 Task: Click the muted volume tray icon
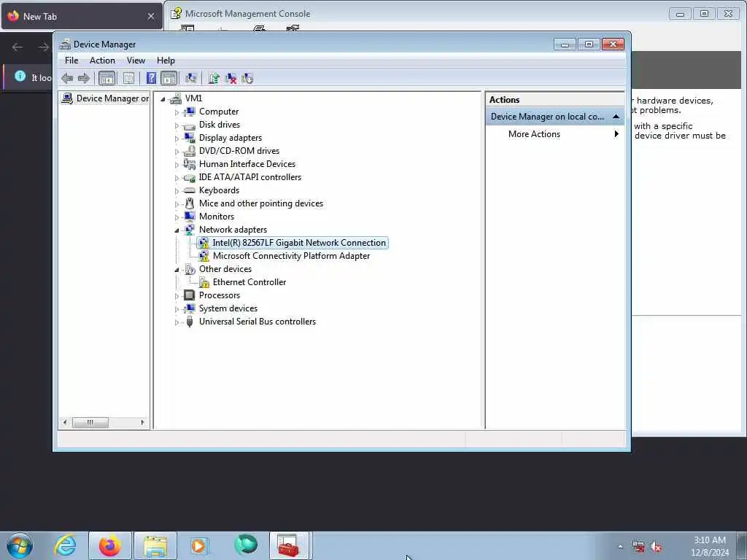tap(656, 547)
